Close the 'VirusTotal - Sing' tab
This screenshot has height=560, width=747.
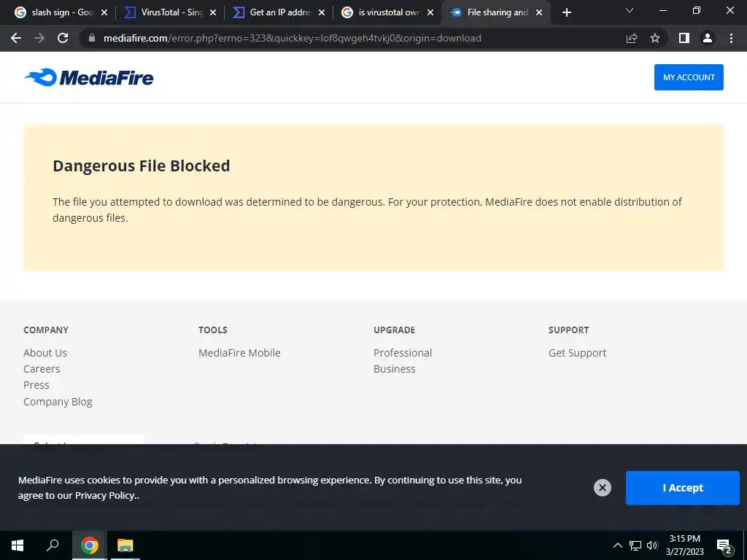coord(213,12)
